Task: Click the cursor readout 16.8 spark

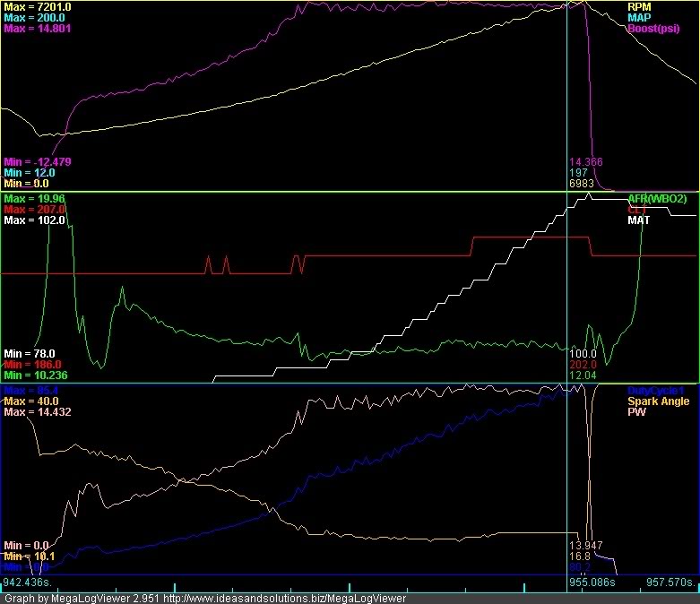Action: (580, 557)
